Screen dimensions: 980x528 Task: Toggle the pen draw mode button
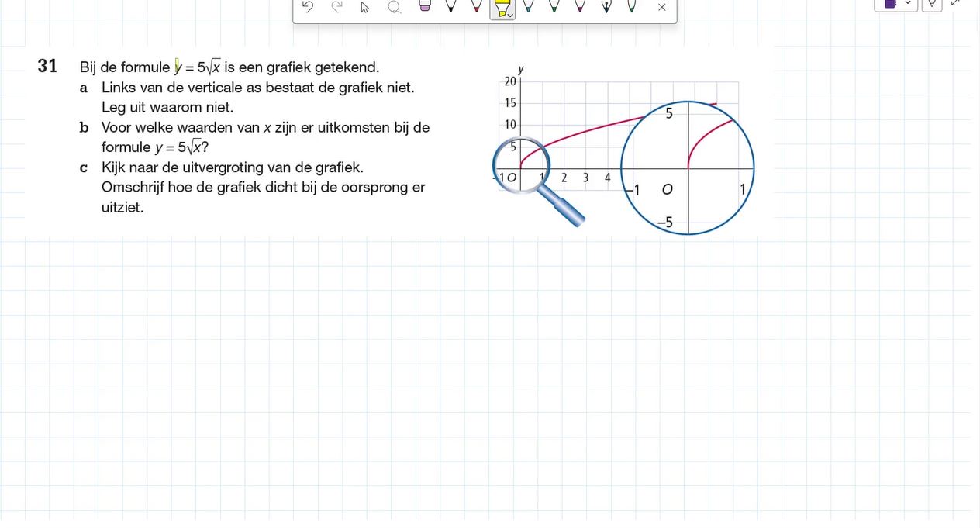coord(932,4)
